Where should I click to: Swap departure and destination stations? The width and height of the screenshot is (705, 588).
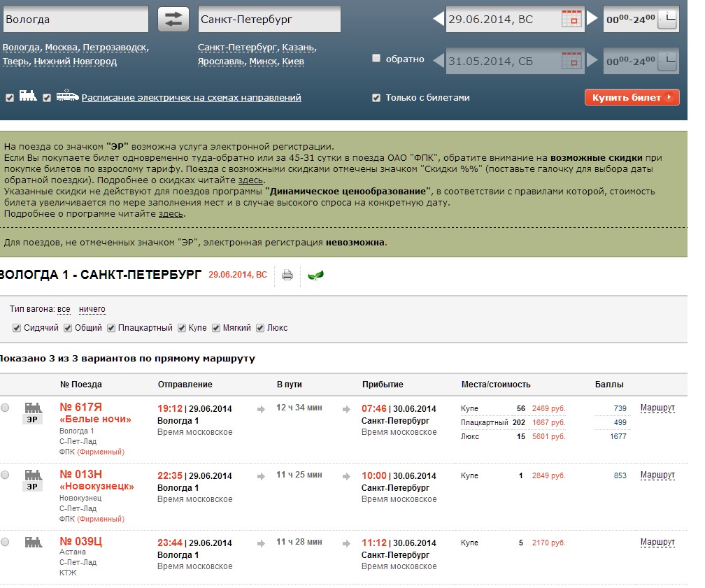point(173,20)
